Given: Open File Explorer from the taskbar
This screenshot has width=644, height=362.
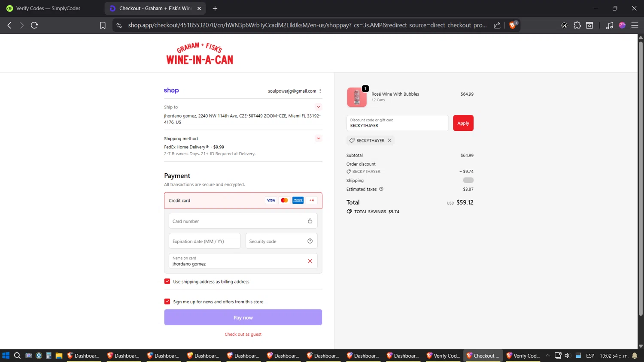Looking at the screenshot, I should pos(59,356).
